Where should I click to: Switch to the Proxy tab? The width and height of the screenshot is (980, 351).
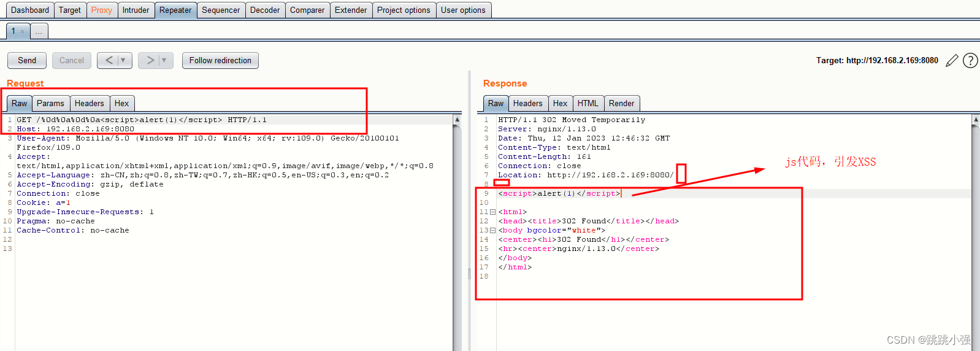[102, 10]
